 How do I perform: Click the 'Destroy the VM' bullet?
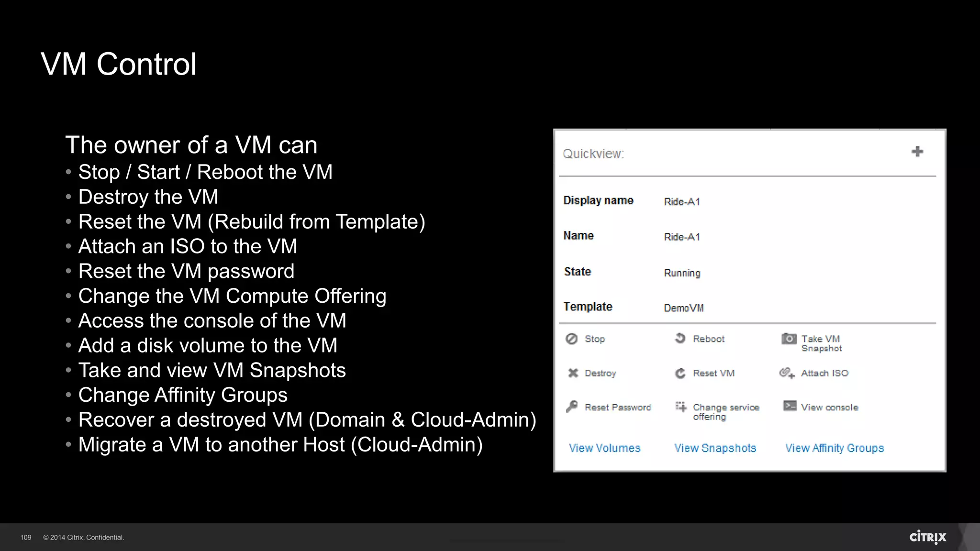148,197
